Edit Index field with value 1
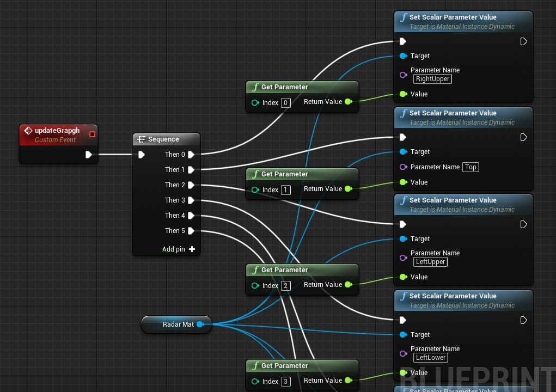 coord(286,190)
